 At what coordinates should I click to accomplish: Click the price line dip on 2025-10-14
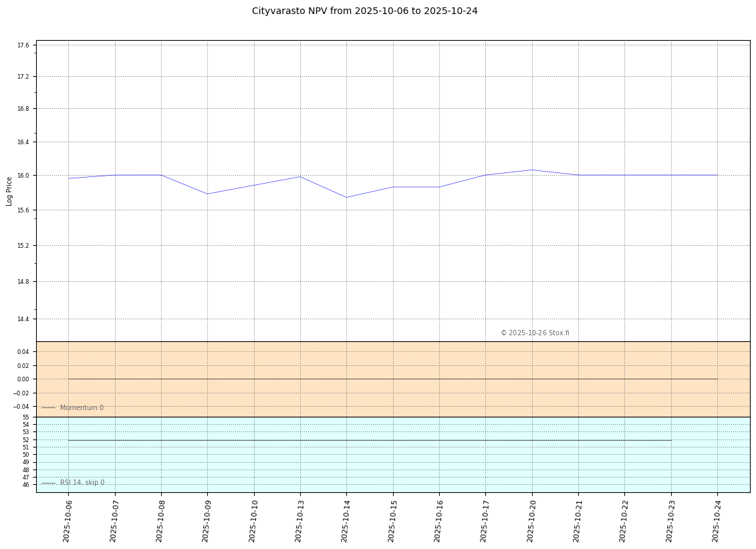pos(346,198)
